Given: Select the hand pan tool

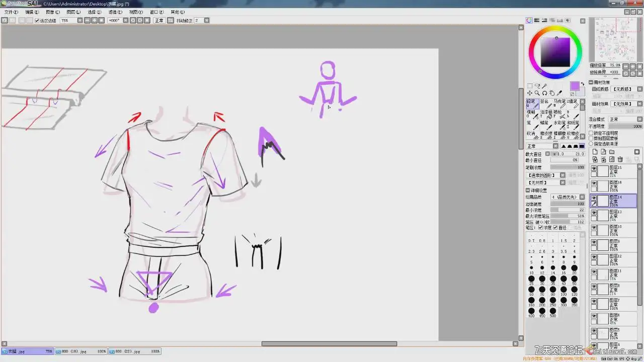Looking at the screenshot, I should [552, 93].
